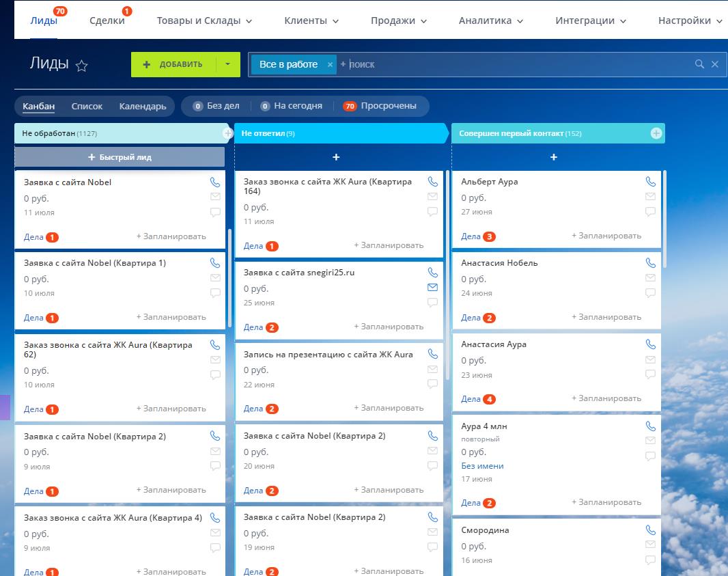Click the search magnifier icon
Screen dimensions: 728x576
[699, 64]
